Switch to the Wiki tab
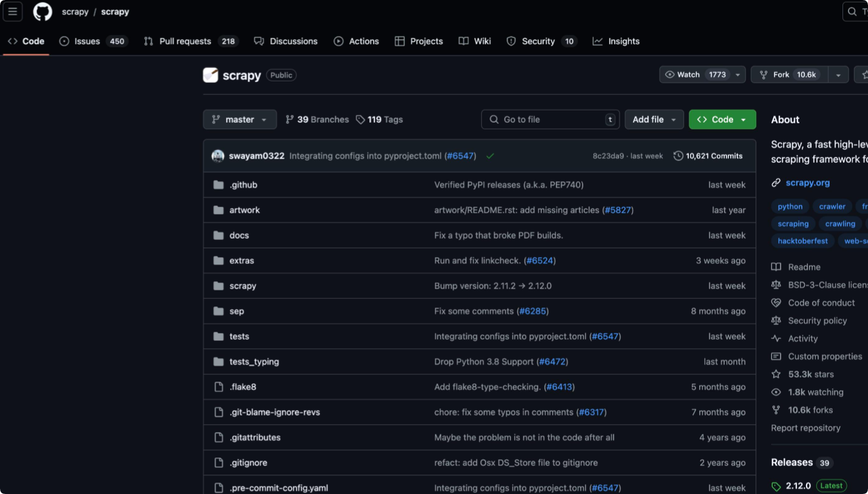 coord(475,41)
